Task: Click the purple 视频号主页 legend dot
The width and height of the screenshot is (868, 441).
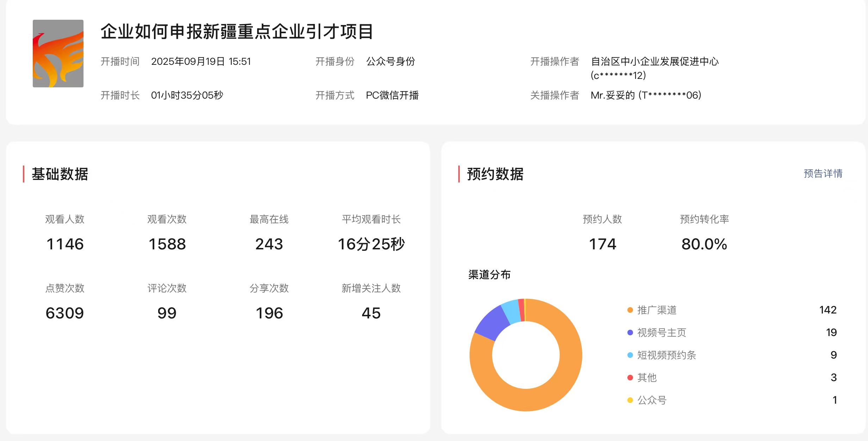Action: tap(630, 333)
